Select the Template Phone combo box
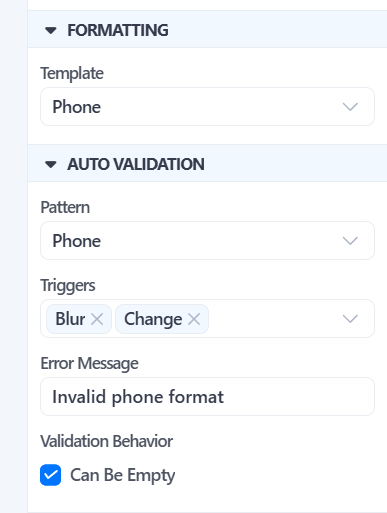Viewport: 387px width, 513px height. (x=207, y=107)
